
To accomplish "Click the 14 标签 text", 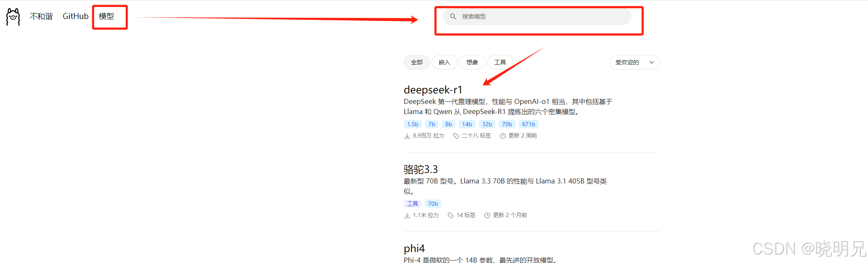I will 466,215.
